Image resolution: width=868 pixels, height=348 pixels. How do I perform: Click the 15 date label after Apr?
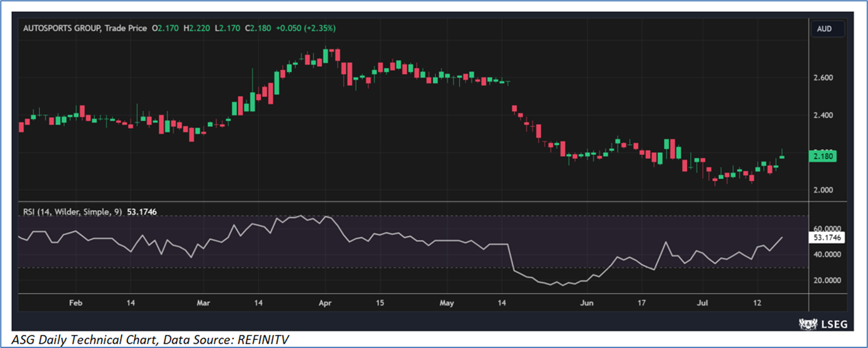coord(379,303)
